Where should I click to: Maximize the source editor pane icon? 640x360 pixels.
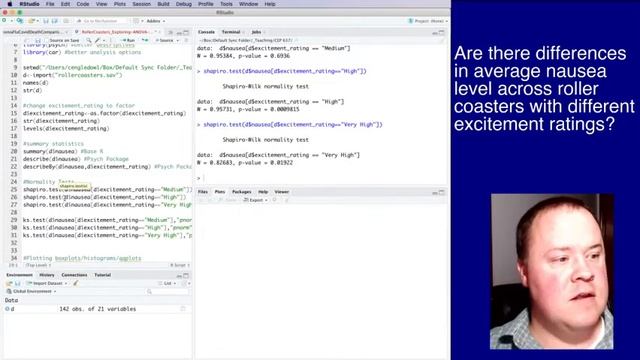coord(186,32)
